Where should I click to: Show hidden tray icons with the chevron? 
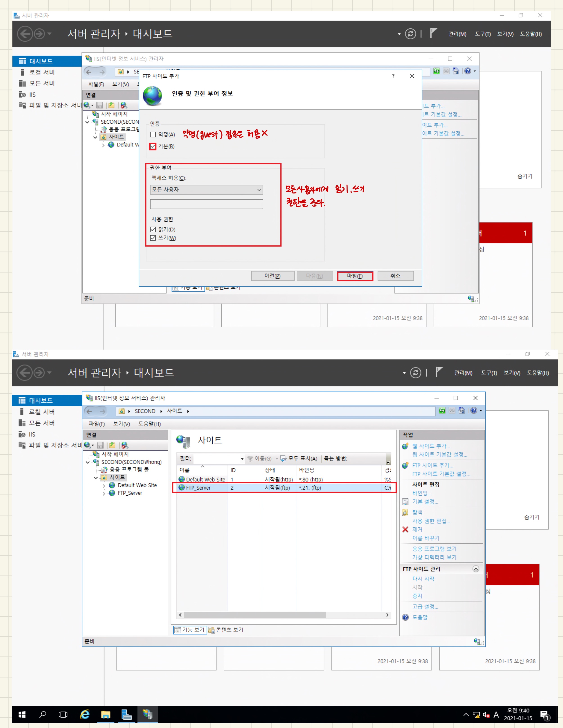tap(466, 715)
